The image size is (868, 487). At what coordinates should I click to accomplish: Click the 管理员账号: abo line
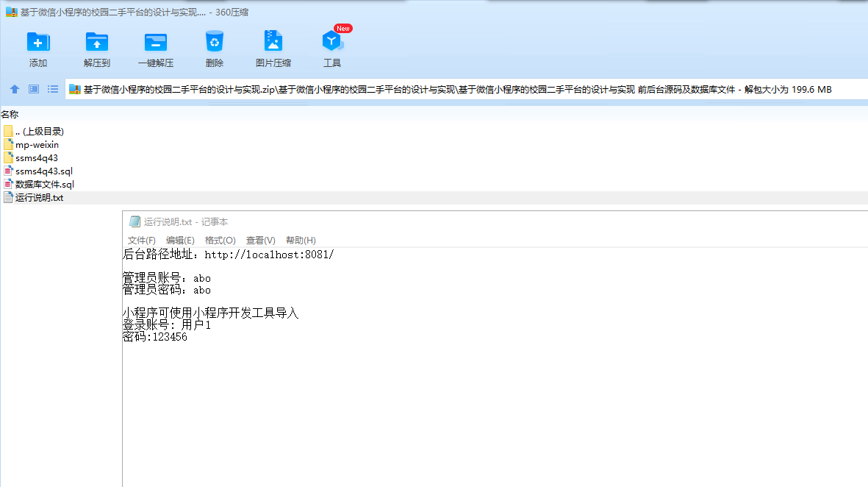pos(167,278)
